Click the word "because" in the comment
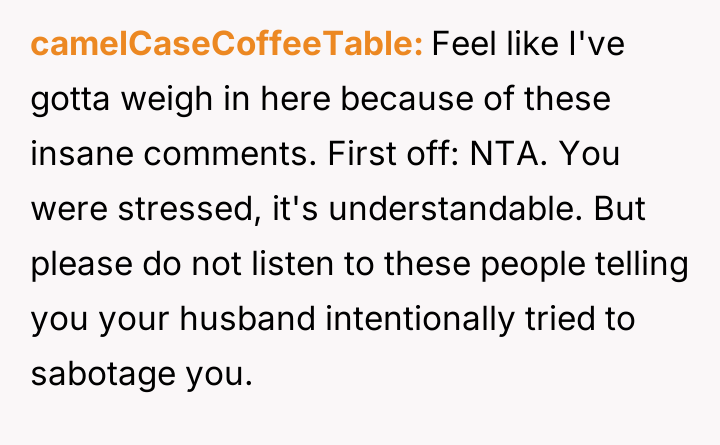Screen dimensions: 720x445 click(385, 100)
